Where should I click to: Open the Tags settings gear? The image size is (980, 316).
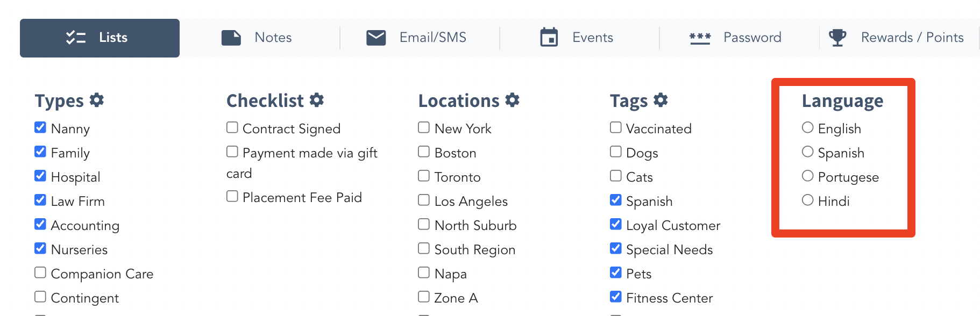661,100
